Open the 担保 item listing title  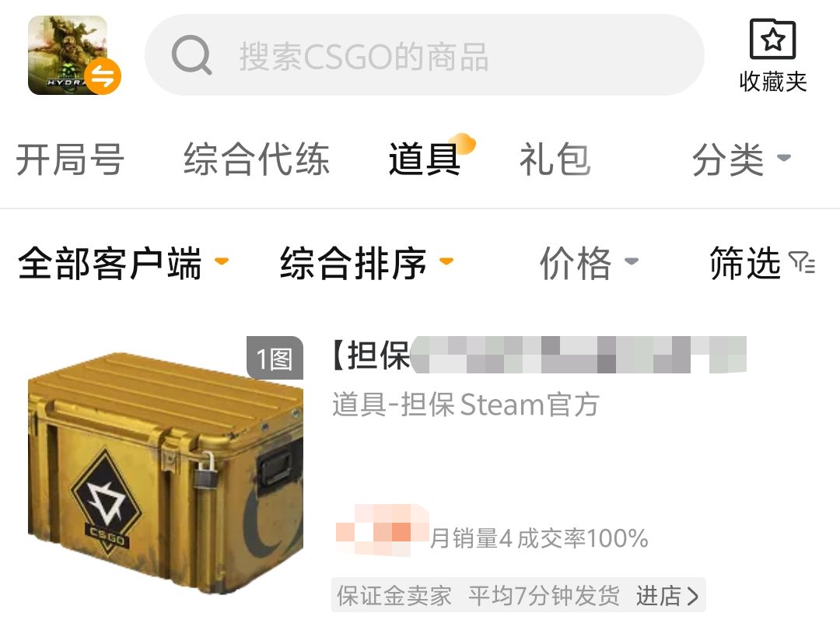click(x=538, y=355)
